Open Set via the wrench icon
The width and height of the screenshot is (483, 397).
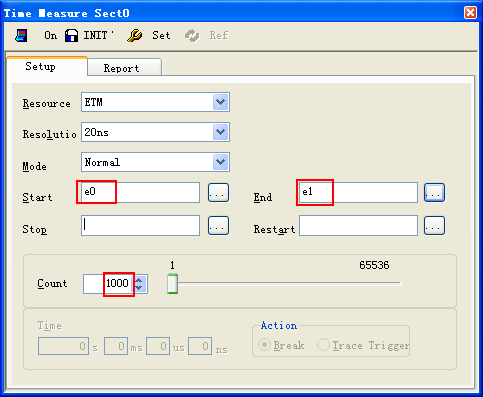(x=134, y=35)
